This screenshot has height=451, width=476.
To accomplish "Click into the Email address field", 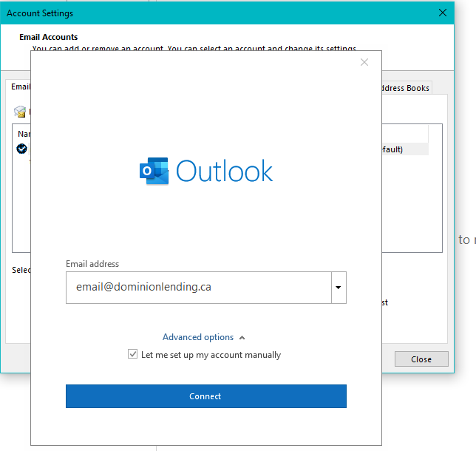I will click(199, 288).
